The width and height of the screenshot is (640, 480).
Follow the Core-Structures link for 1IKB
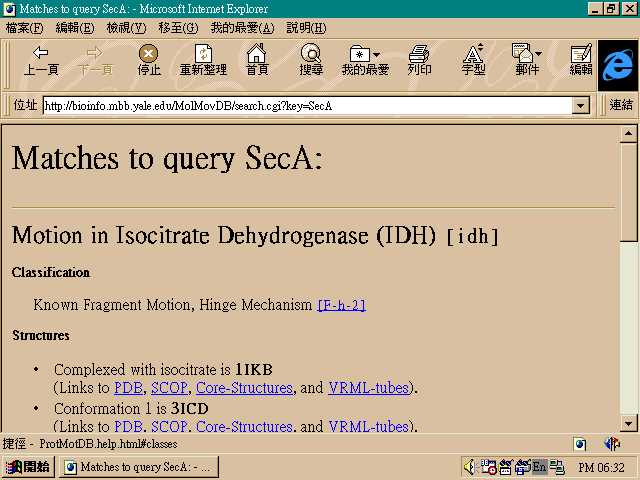[244, 388]
